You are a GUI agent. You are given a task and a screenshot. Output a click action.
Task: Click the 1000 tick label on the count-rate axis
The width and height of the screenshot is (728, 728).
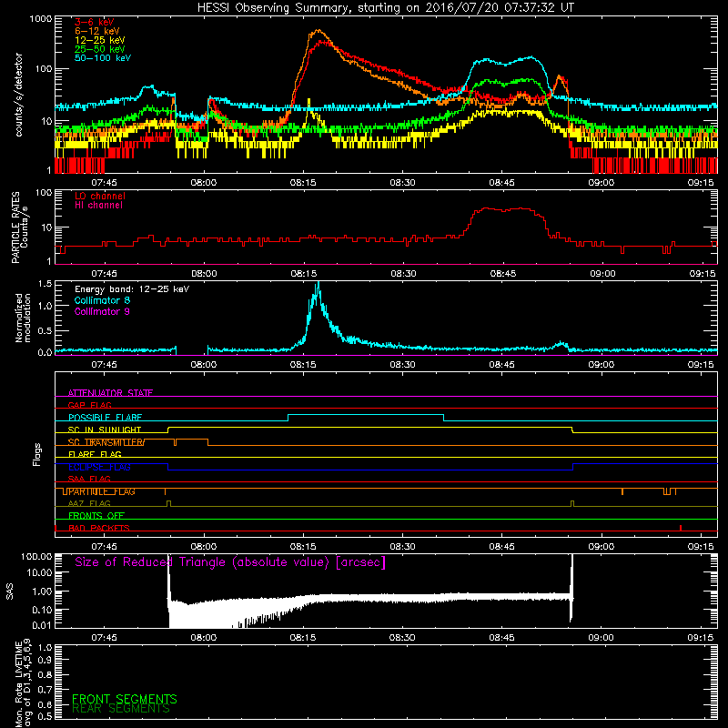(x=40, y=19)
